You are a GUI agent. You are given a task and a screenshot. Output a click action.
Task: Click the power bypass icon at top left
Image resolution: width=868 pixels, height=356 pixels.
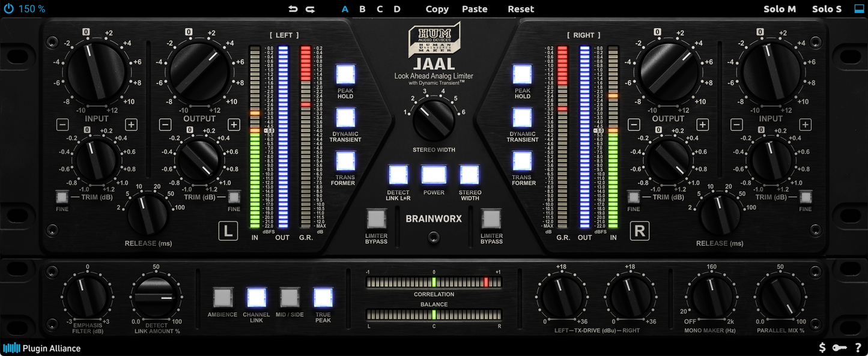[x=8, y=9]
